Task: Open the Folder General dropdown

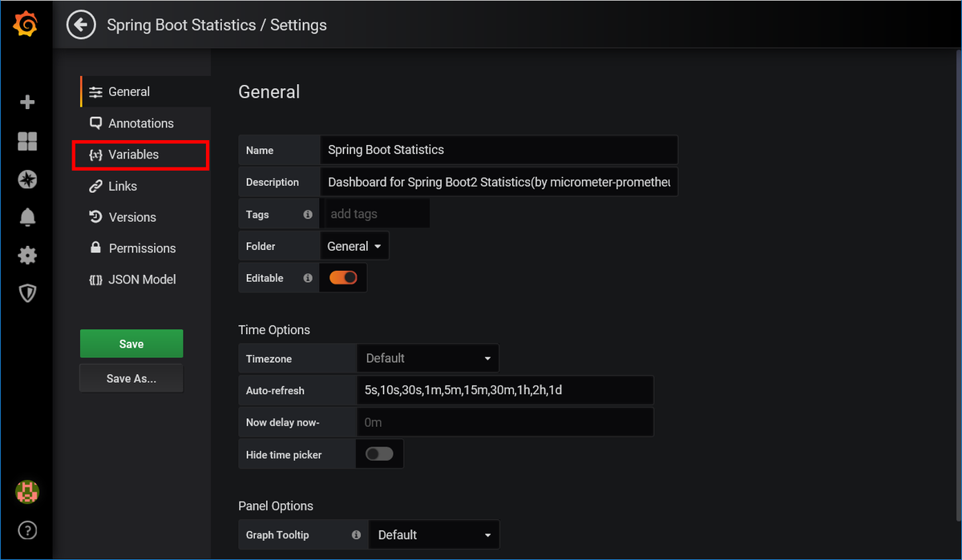Action: [x=354, y=246]
